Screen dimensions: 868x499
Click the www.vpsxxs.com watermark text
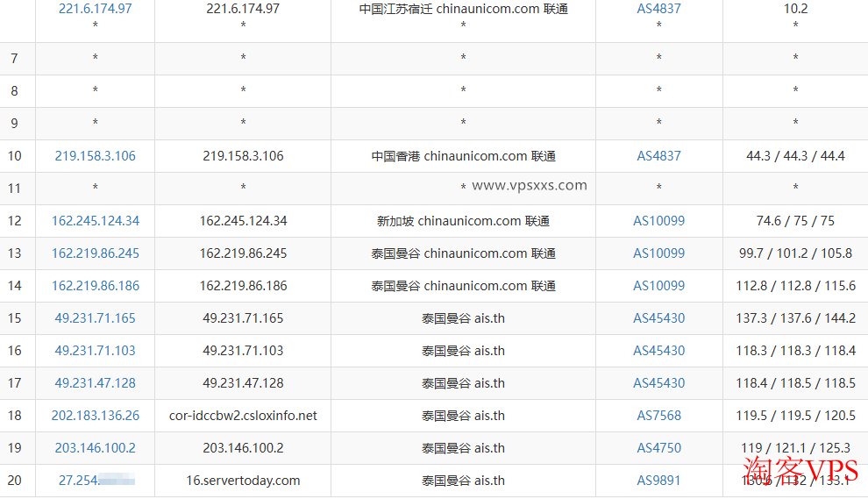tap(529, 185)
